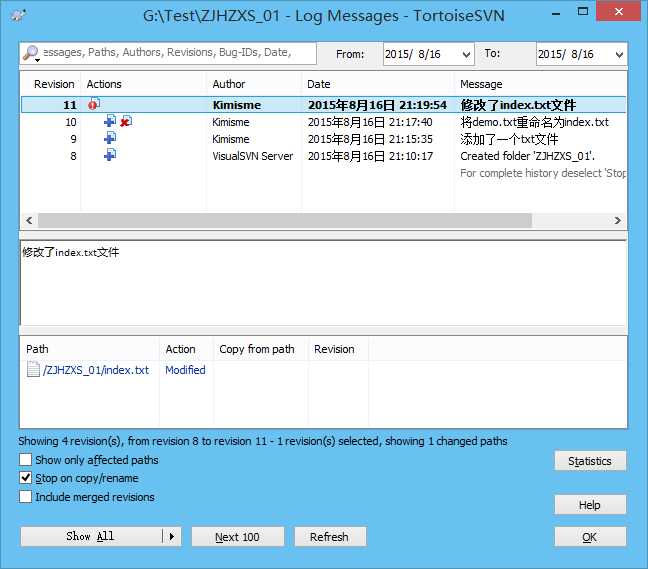Viewport: 648px width, 569px height.
Task: Click the TortoiseSVN app icon in title bar
Action: [19, 16]
